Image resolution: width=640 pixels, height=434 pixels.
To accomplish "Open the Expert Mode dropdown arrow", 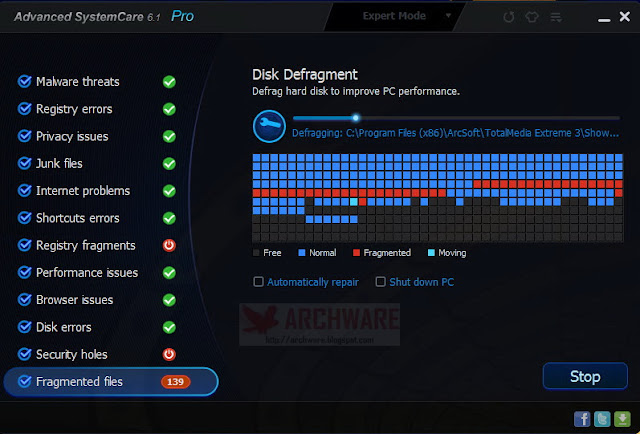I will point(448,16).
